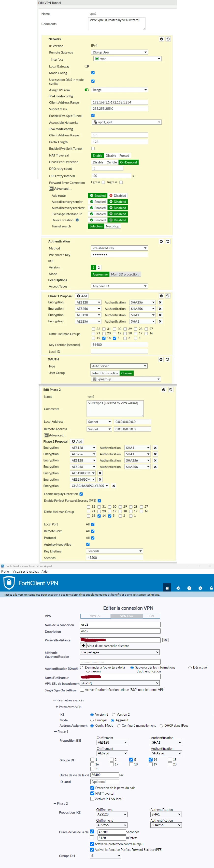
Task: Click the XAUTH section revert icon
Action: tap(167, 359)
